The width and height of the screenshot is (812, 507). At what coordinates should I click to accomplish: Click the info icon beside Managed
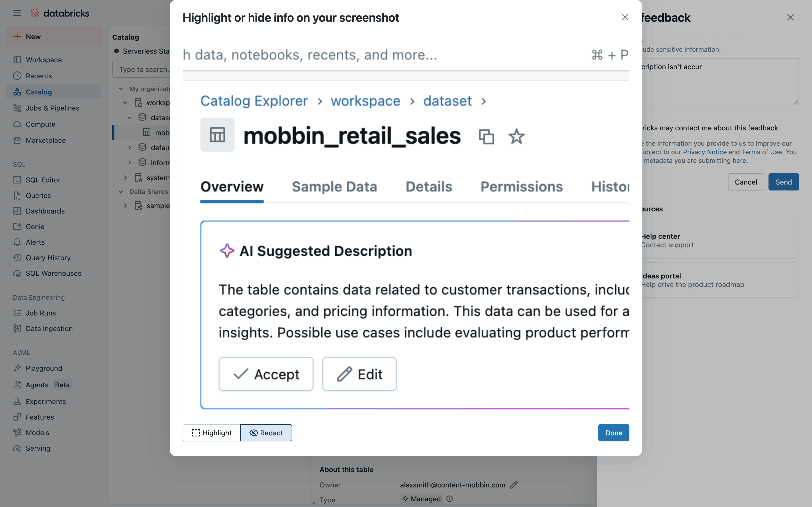pos(450,499)
